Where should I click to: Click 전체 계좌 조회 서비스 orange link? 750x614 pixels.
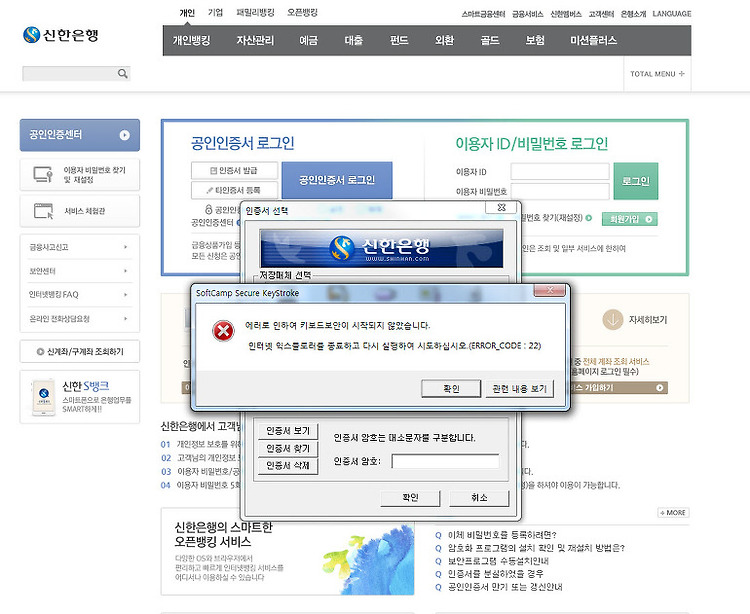616,362
